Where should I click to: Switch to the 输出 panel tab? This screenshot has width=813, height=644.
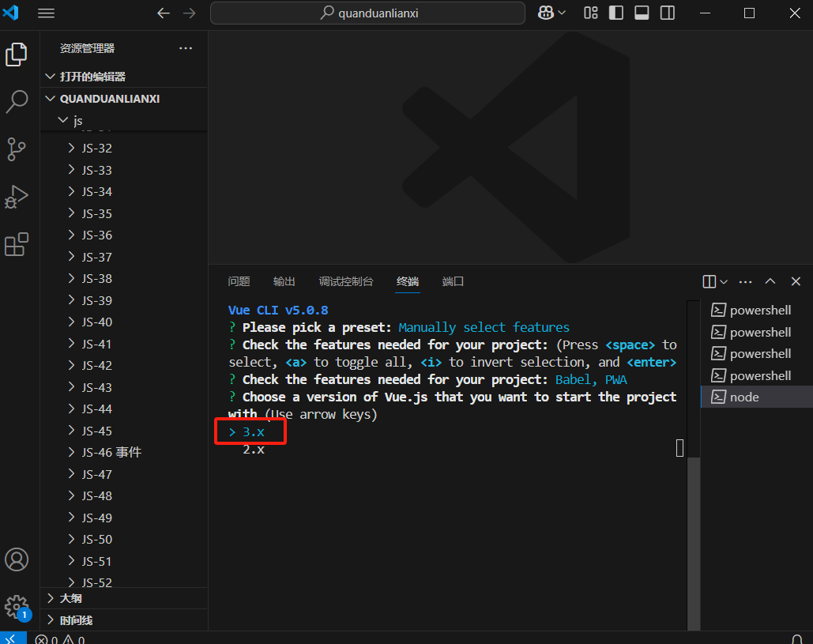pos(284,281)
